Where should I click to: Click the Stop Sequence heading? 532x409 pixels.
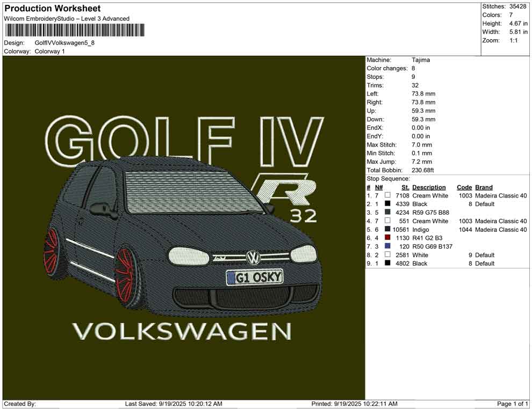click(388, 179)
